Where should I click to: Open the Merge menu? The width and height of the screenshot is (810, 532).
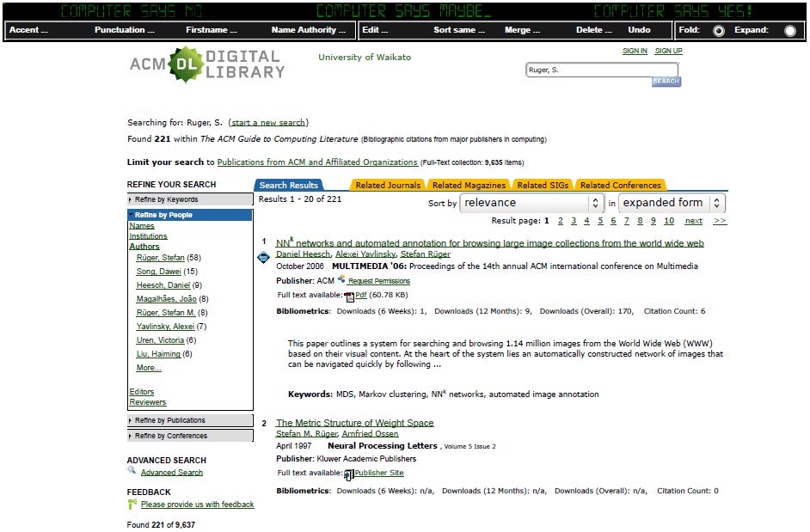pos(522,30)
